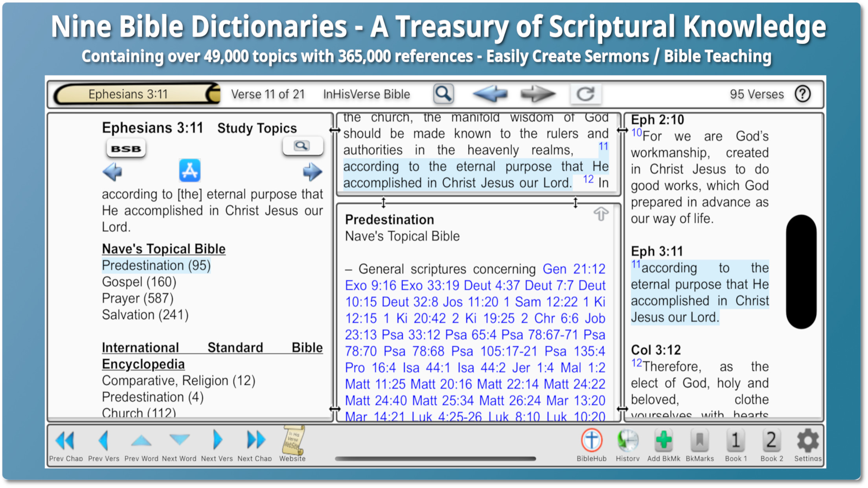Click the black vertical scroll thumb on right
The height and width of the screenshot is (488, 868).
(801, 272)
